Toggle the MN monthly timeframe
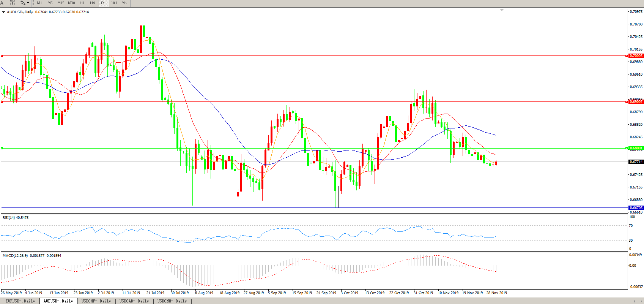 [124, 3]
